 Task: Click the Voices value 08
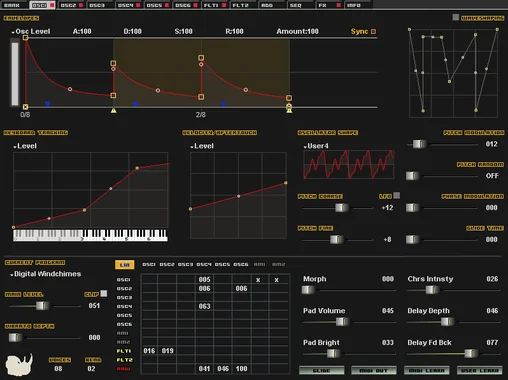[58, 369]
